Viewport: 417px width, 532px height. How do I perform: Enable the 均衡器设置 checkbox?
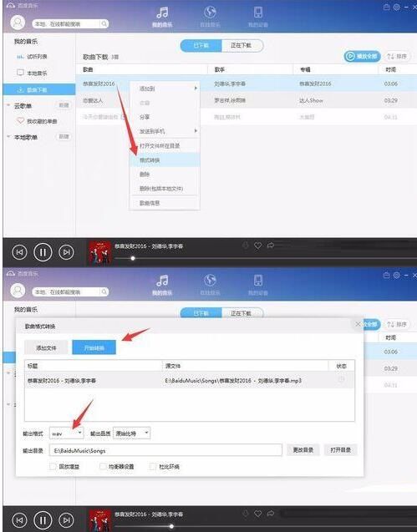[103, 467]
